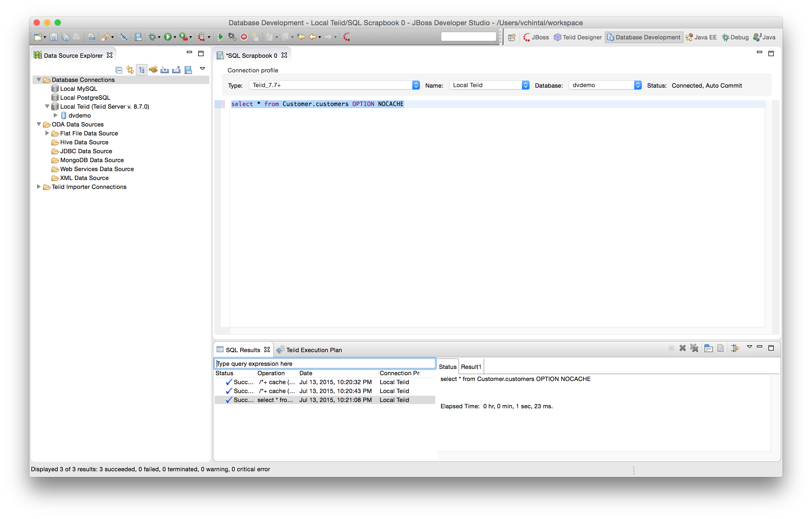Screen dimensions: 812x519
Task: Toggle link with editor in Data Source Explorer
Action: point(130,70)
